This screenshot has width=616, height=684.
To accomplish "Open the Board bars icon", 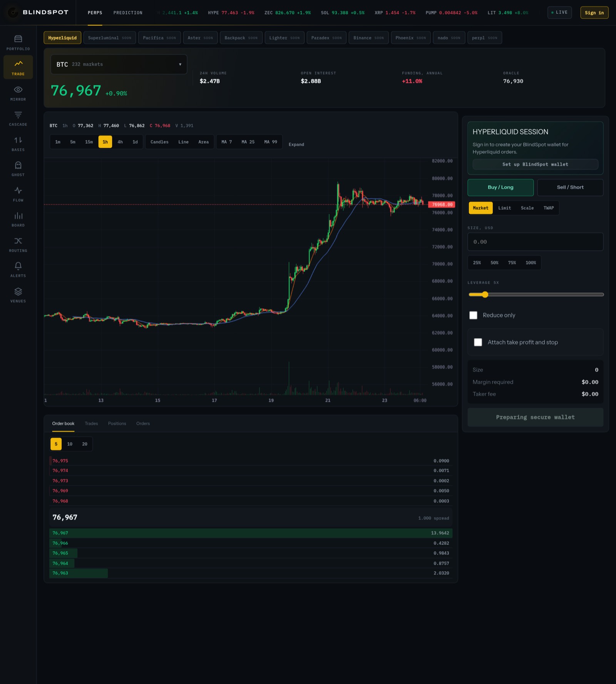I will (x=18, y=219).
